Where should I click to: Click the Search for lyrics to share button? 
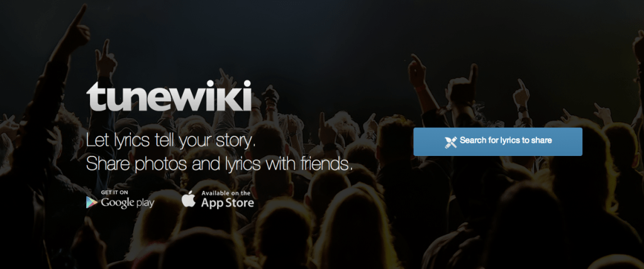[497, 141]
